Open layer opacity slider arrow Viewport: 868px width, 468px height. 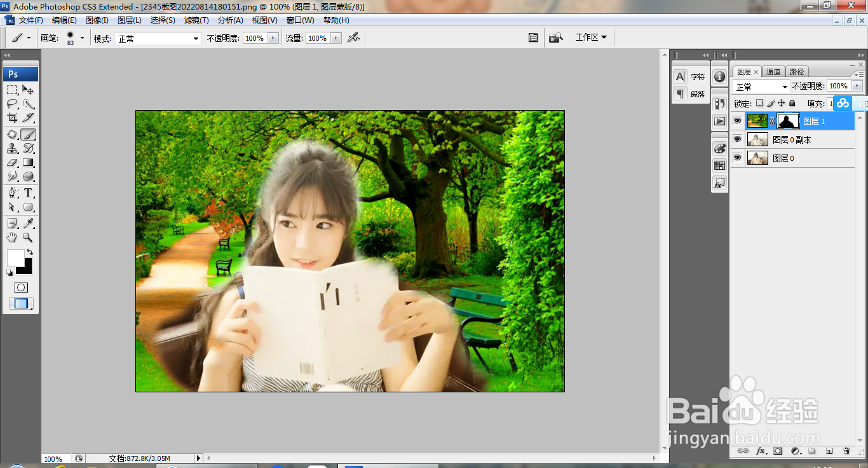point(857,86)
